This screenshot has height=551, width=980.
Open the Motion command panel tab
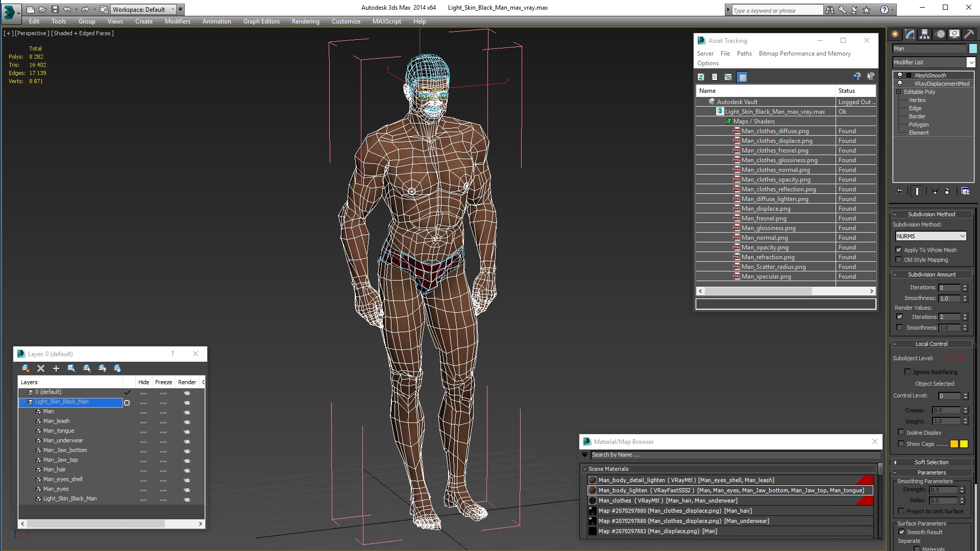940,34
